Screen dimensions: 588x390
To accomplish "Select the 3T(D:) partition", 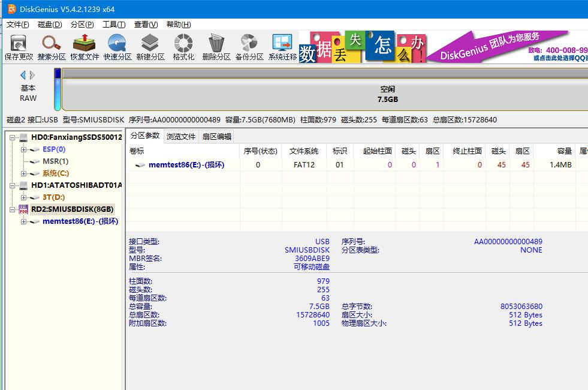I will [x=53, y=197].
